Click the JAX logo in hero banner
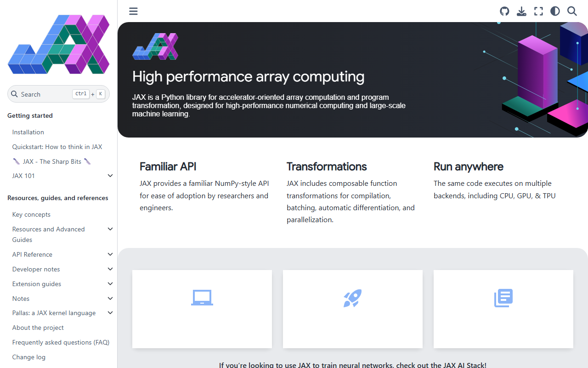This screenshot has width=588, height=368. 155,46
